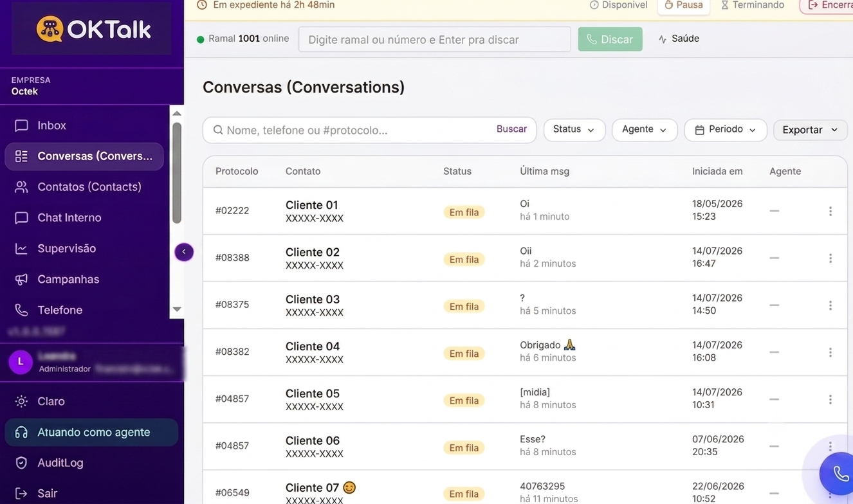Click the sidebar scroll down arrow
Screen dimensions: 853x504
pos(177,309)
